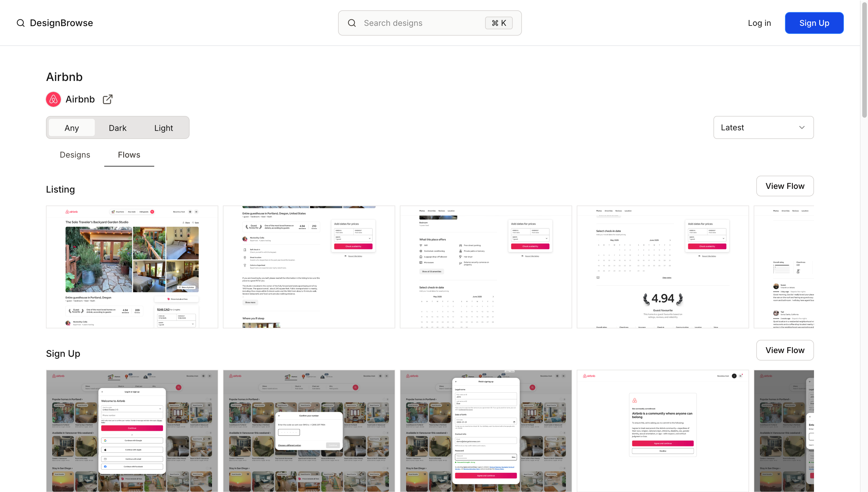Screen dimensions: 868x492
Task: Click the Airbnb page title heading
Action: tap(64, 77)
